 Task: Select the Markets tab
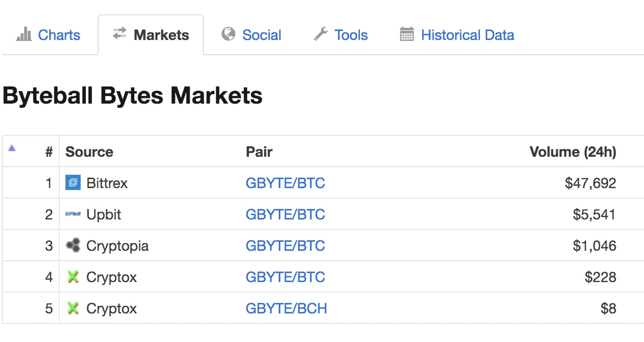[x=151, y=35]
